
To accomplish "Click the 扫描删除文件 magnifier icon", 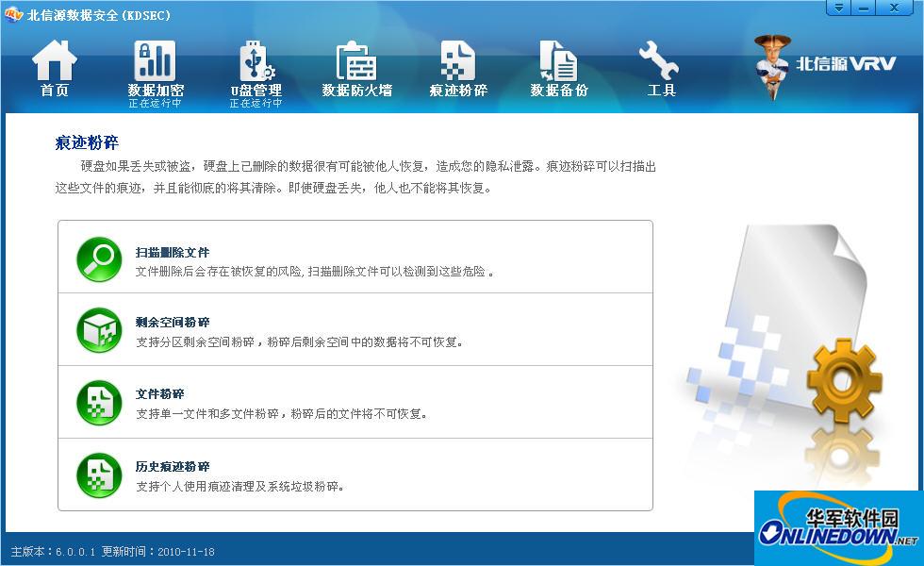I will [98, 258].
